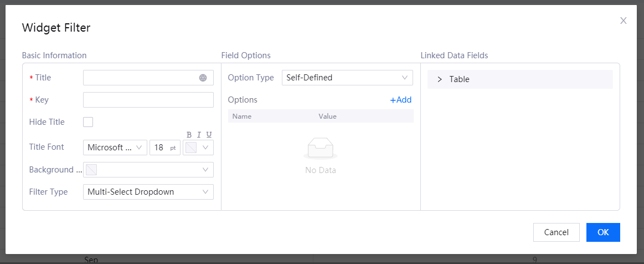Open the Option Type dropdown
This screenshot has height=264, width=644.
[347, 78]
